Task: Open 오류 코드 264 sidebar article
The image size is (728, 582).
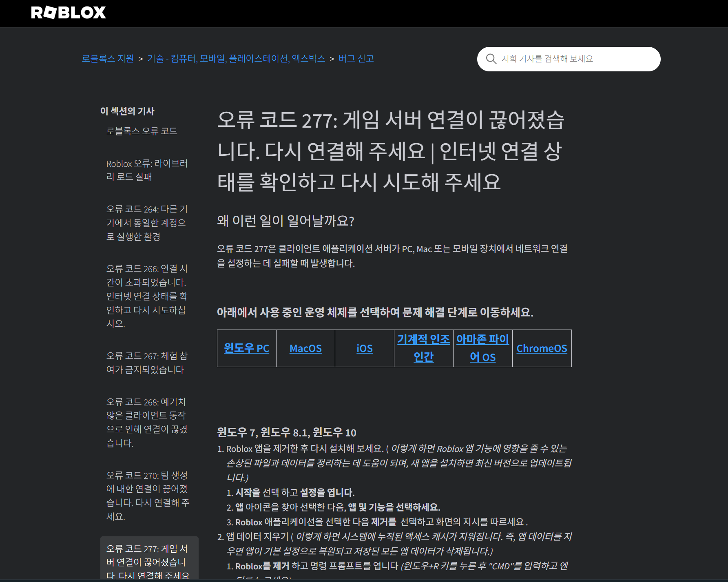Action: click(x=147, y=223)
